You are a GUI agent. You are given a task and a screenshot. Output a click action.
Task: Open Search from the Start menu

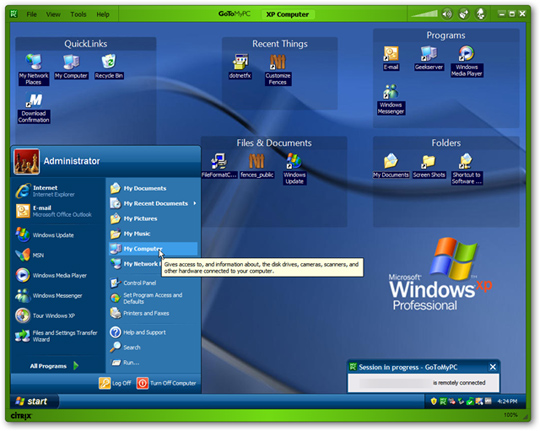[153, 347]
